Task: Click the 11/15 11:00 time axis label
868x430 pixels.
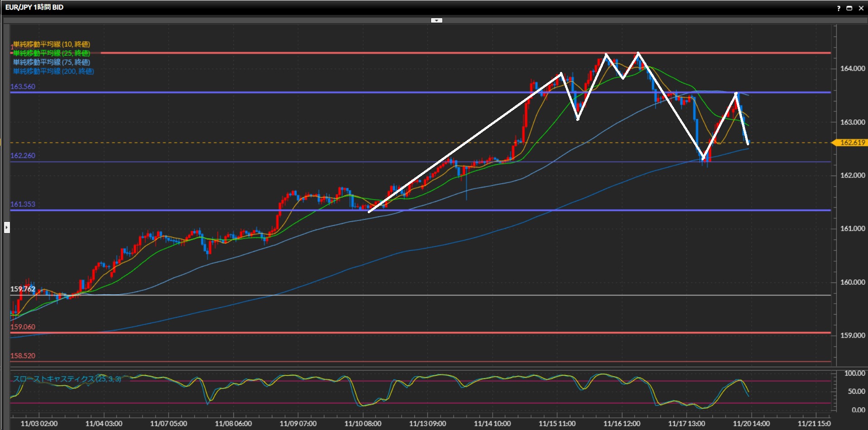Action: [557, 424]
